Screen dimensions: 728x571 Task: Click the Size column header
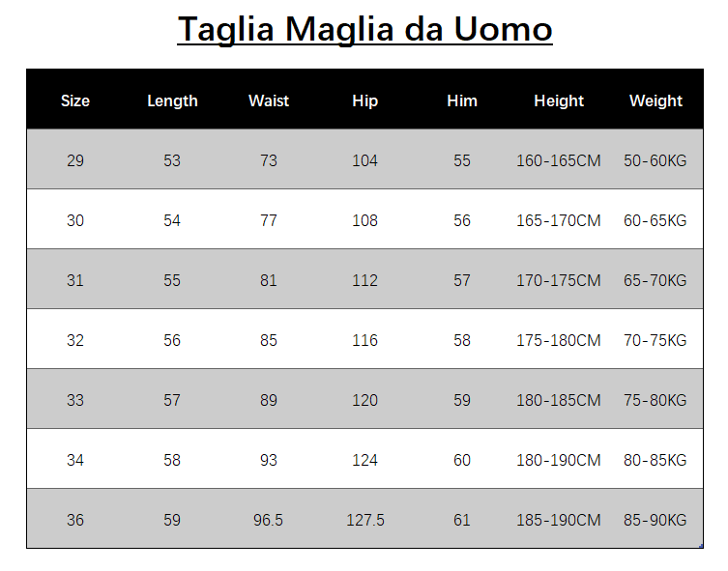(x=75, y=100)
